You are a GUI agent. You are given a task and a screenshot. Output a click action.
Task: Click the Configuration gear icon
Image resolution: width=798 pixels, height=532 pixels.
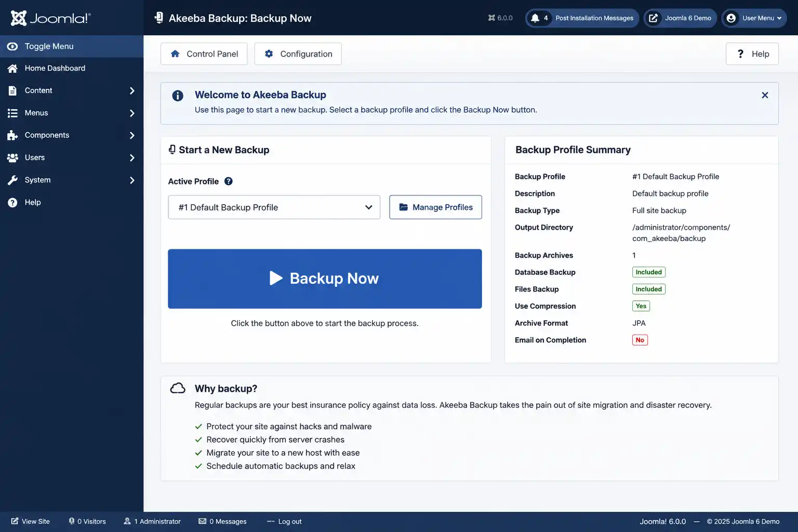269,54
